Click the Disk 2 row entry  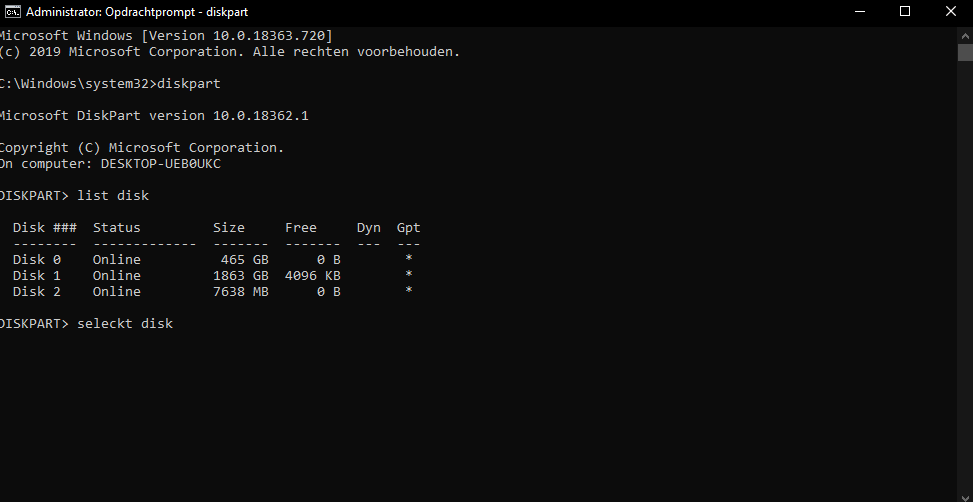pos(213,292)
